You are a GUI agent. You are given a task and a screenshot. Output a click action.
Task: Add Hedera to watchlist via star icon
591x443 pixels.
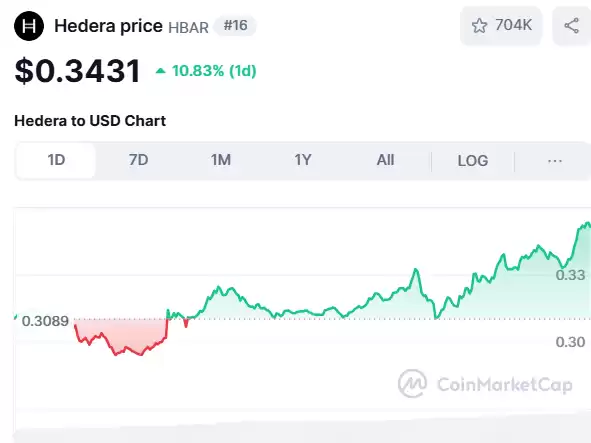coord(479,26)
